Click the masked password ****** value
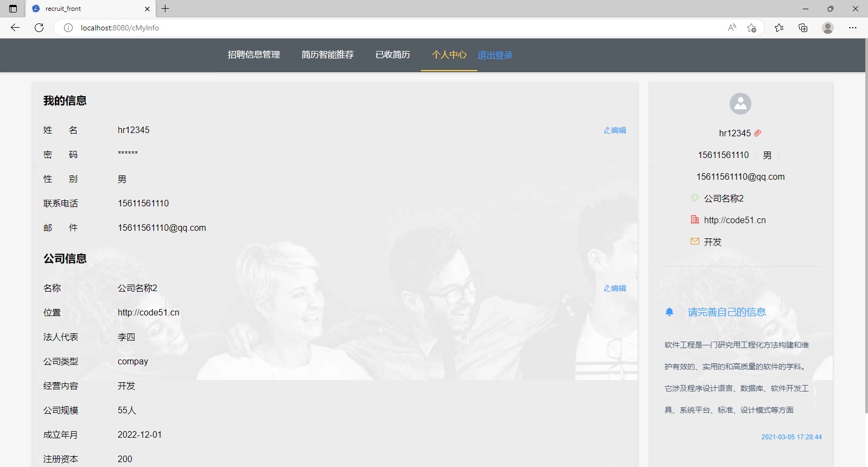 tap(128, 154)
